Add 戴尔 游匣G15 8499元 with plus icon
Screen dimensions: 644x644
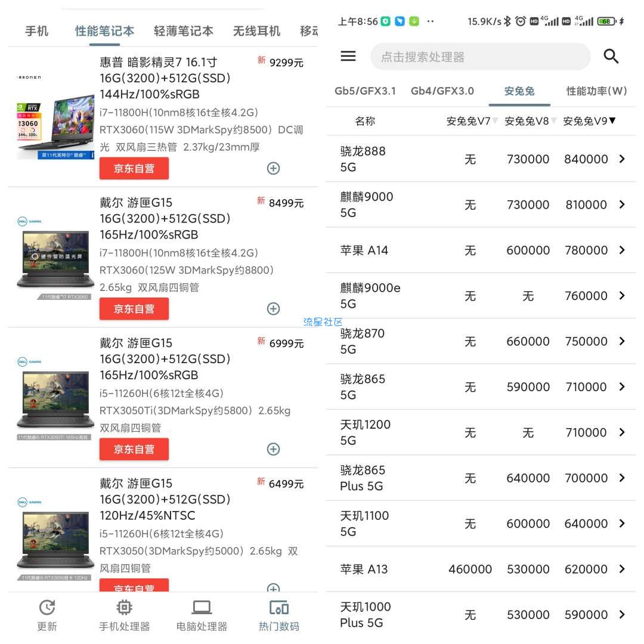[273, 308]
